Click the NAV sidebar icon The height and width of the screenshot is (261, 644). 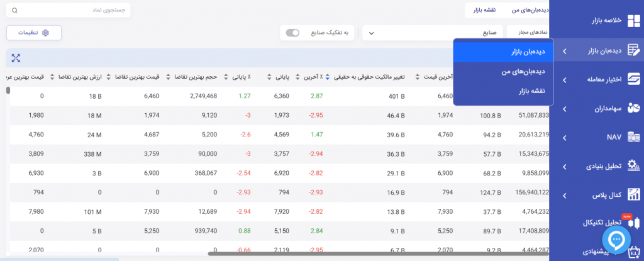(633, 137)
